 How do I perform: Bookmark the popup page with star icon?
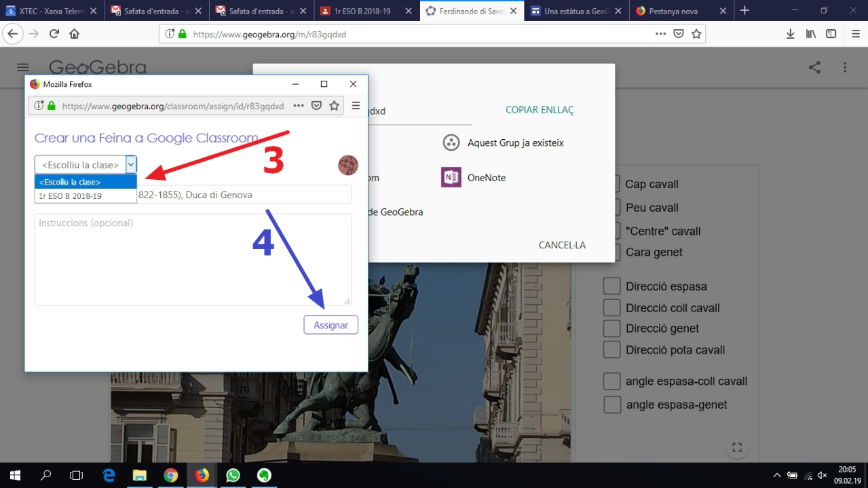click(x=334, y=105)
